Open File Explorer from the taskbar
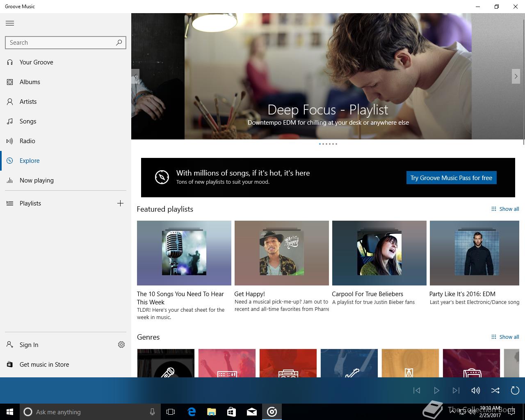 (212, 412)
